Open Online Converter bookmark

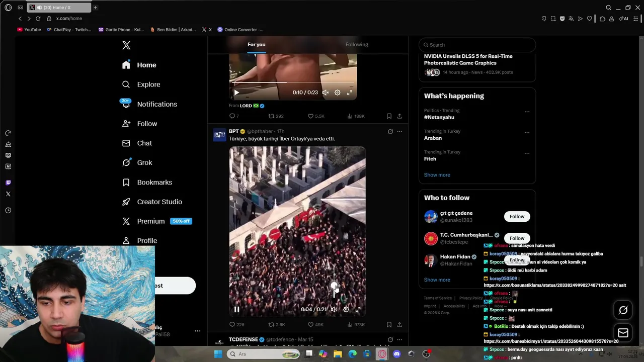240,30
